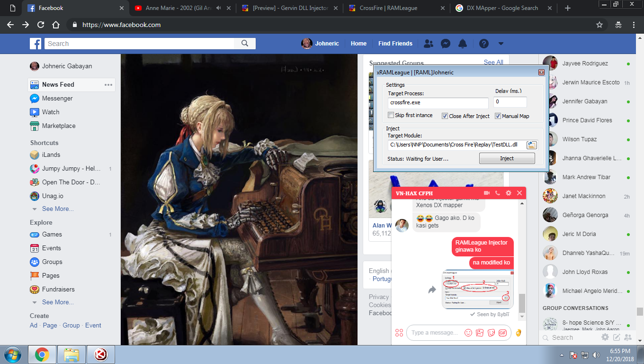Switch to the CrossFire | RAMLeague tab

coord(396,8)
